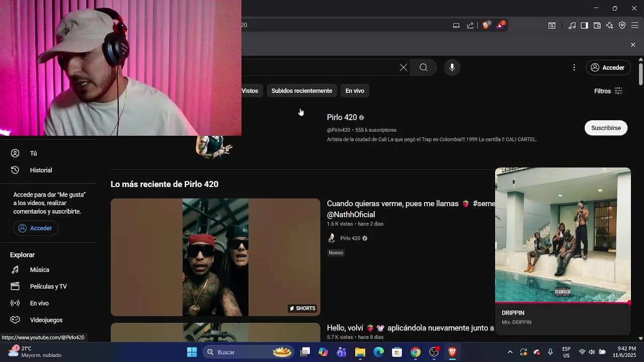This screenshot has height=362, width=644.
Task: Click the Brave VPN shield icon
Action: tap(622, 25)
